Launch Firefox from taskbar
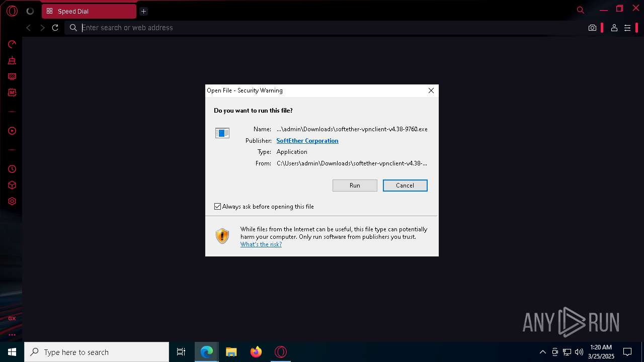644x362 pixels. pos(256,352)
